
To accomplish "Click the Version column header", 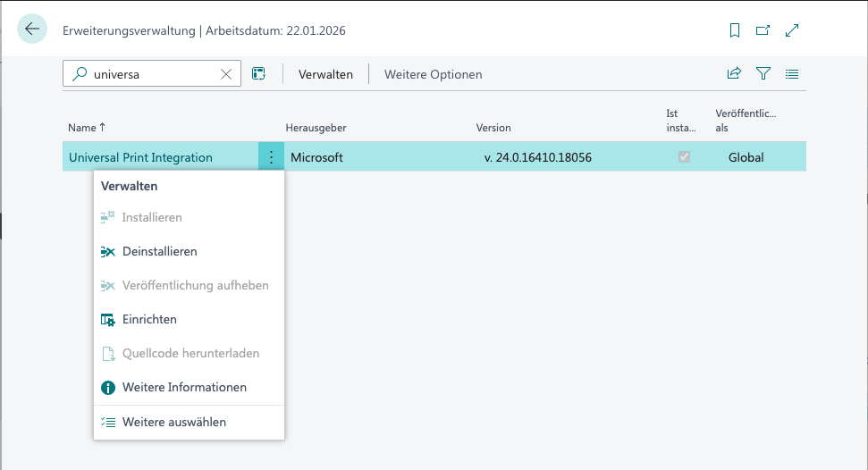I will pos(493,127).
